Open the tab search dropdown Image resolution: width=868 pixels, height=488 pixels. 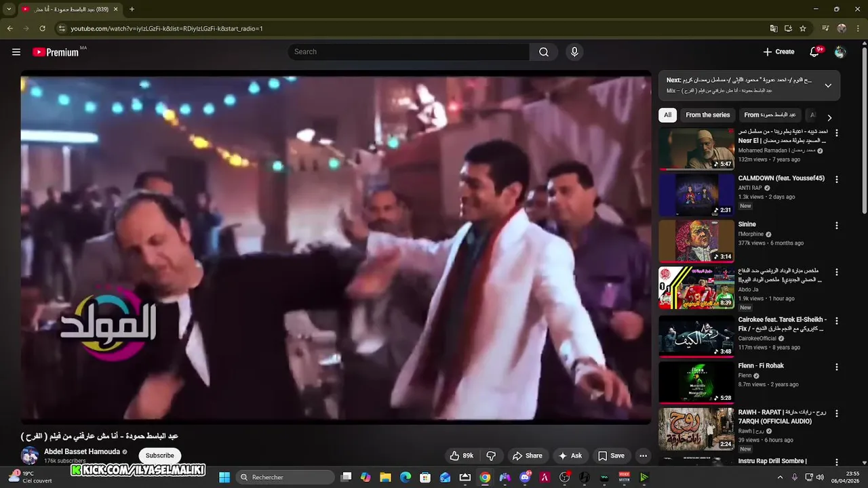click(10, 9)
